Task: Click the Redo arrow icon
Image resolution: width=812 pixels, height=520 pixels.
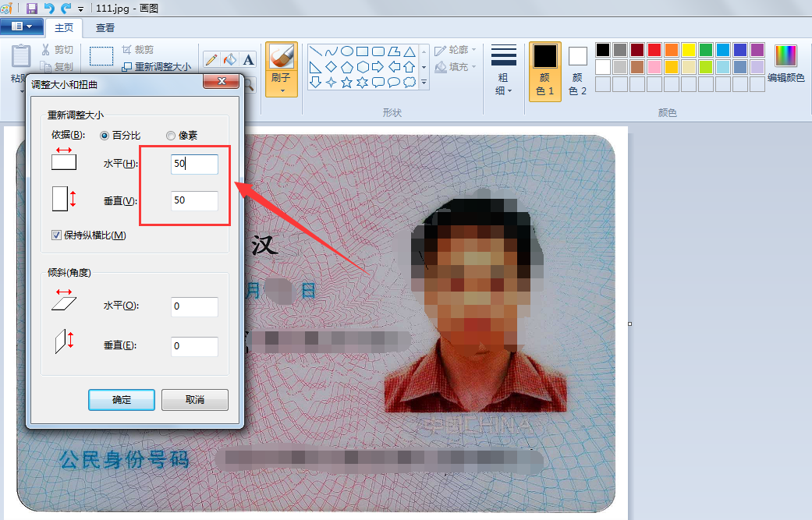Action: point(66,9)
